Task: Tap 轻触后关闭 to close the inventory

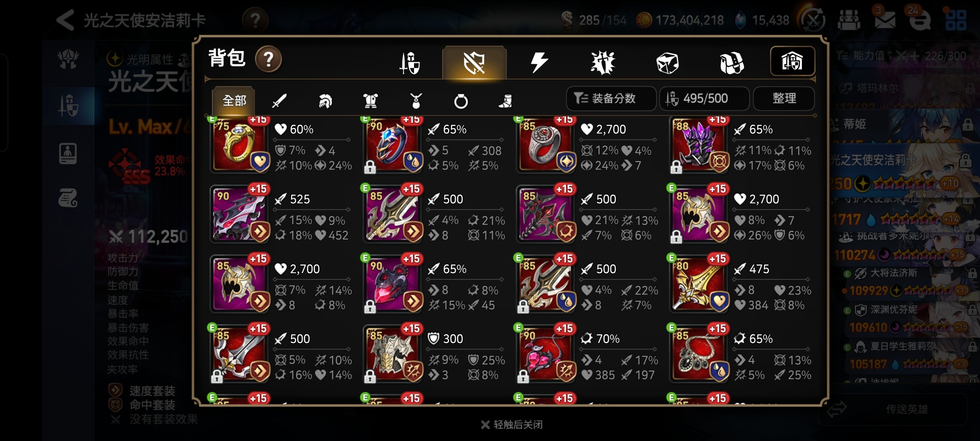Action: (x=512, y=425)
